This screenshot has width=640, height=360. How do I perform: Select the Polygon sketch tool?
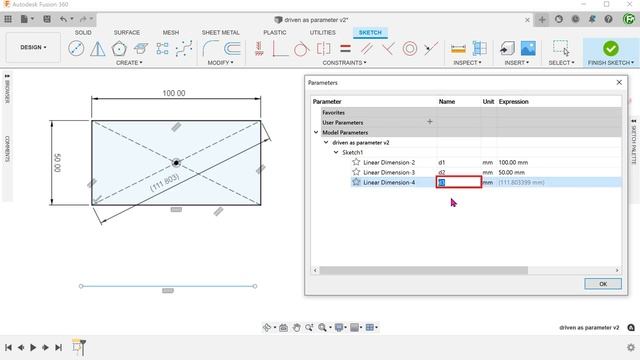tap(119, 49)
